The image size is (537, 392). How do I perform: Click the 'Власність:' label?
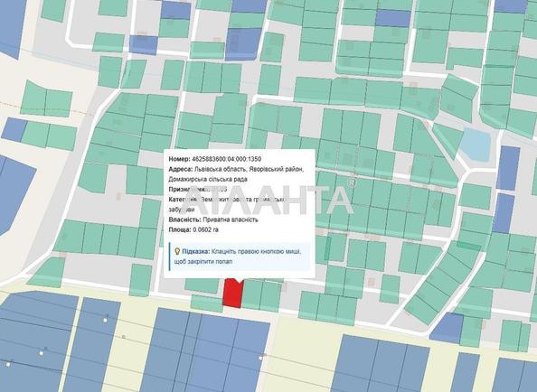pos(184,219)
